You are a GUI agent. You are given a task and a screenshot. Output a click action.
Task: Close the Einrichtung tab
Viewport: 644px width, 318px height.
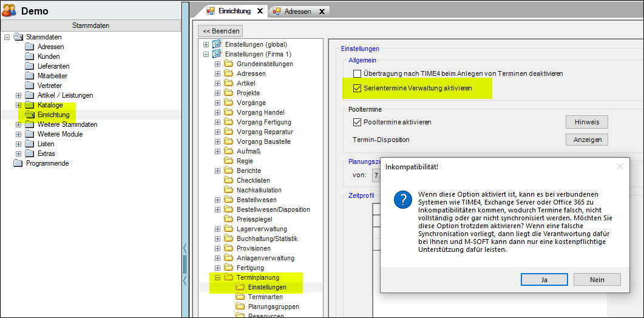(x=259, y=11)
